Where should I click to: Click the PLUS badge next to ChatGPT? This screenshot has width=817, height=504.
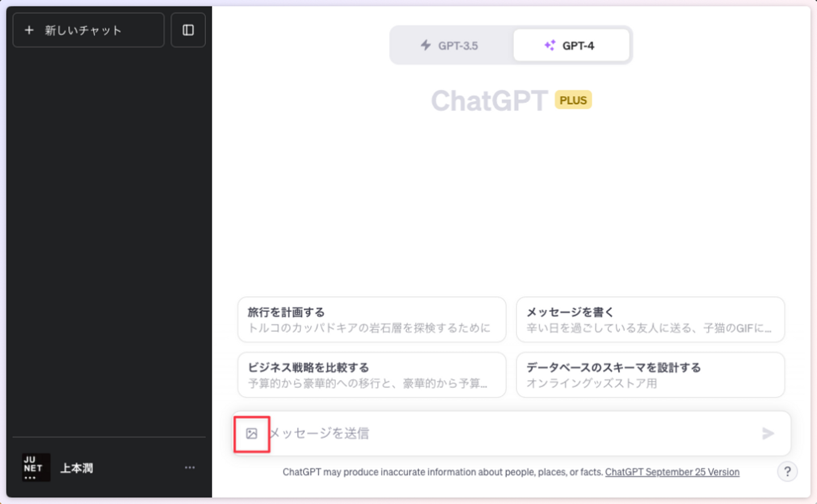coord(573,100)
